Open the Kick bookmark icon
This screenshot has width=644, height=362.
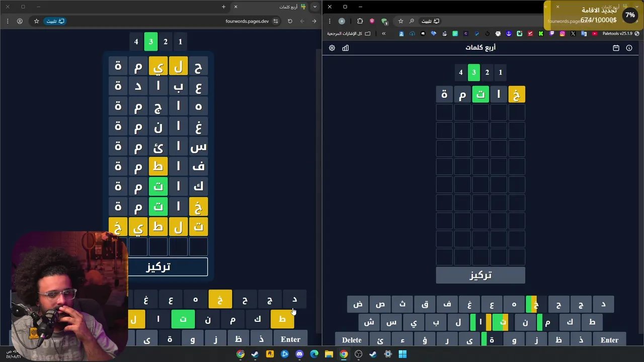point(541,34)
